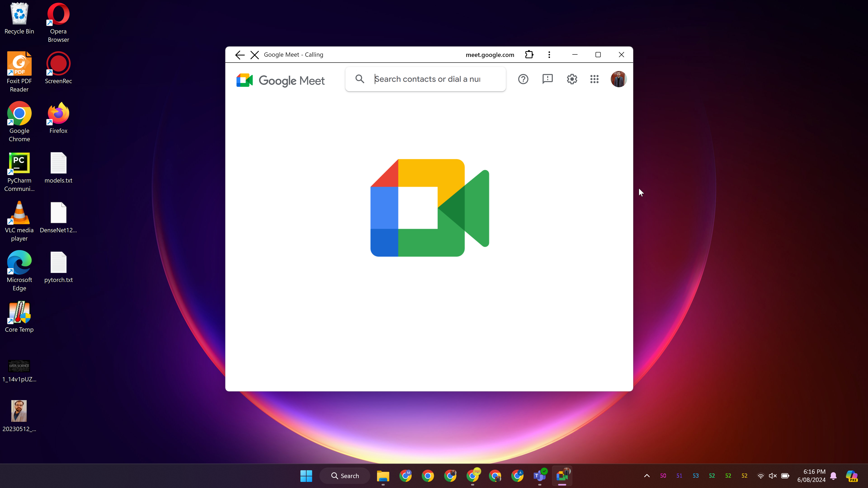Click the magnifier search icon in Meet
The height and width of the screenshot is (488, 868).
pyautogui.click(x=360, y=79)
